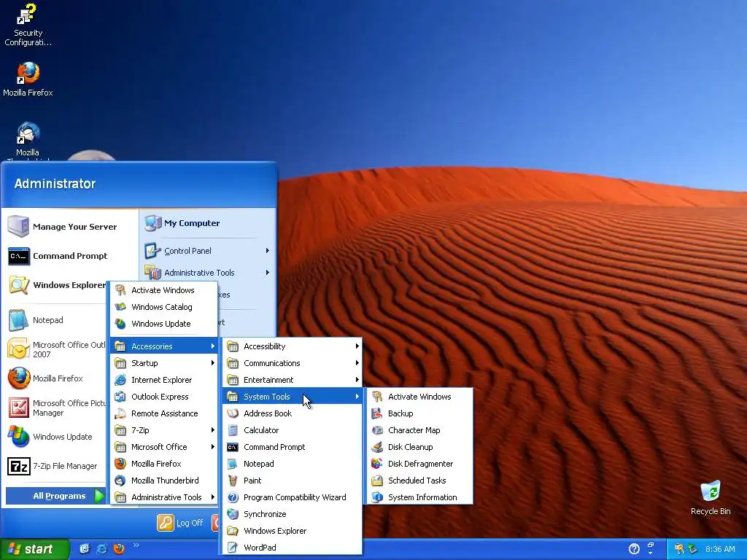Expand the Entertainment submenu
Screen dimensions: 747x560
pos(292,379)
